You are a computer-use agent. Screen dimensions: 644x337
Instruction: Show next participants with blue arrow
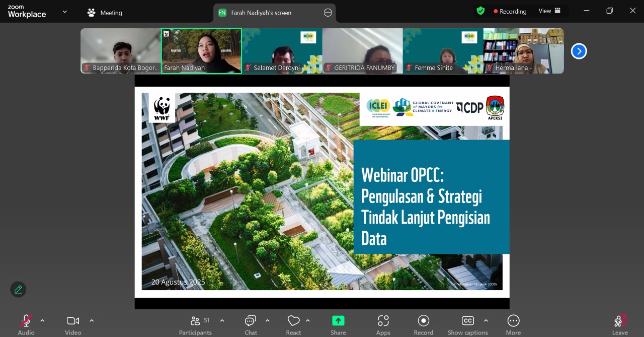[x=579, y=51]
